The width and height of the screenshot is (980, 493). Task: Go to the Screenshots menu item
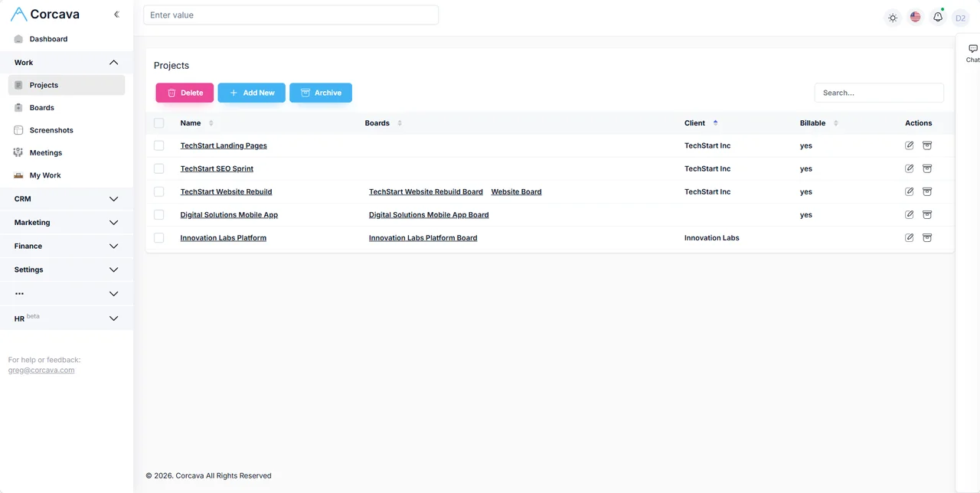tap(51, 130)
